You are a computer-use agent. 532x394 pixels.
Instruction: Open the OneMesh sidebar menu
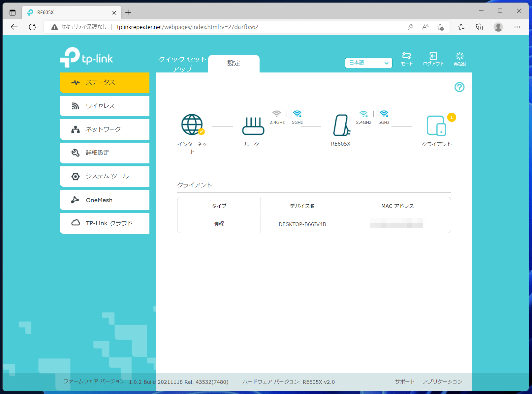(x=105, y=200)
